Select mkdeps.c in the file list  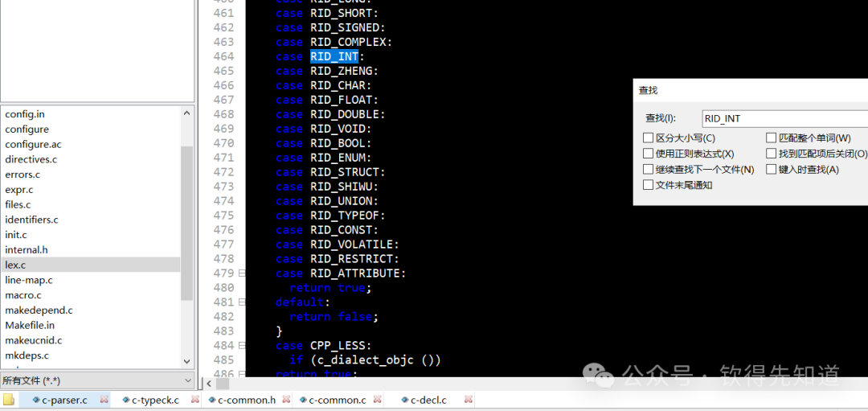click(27, 356)
